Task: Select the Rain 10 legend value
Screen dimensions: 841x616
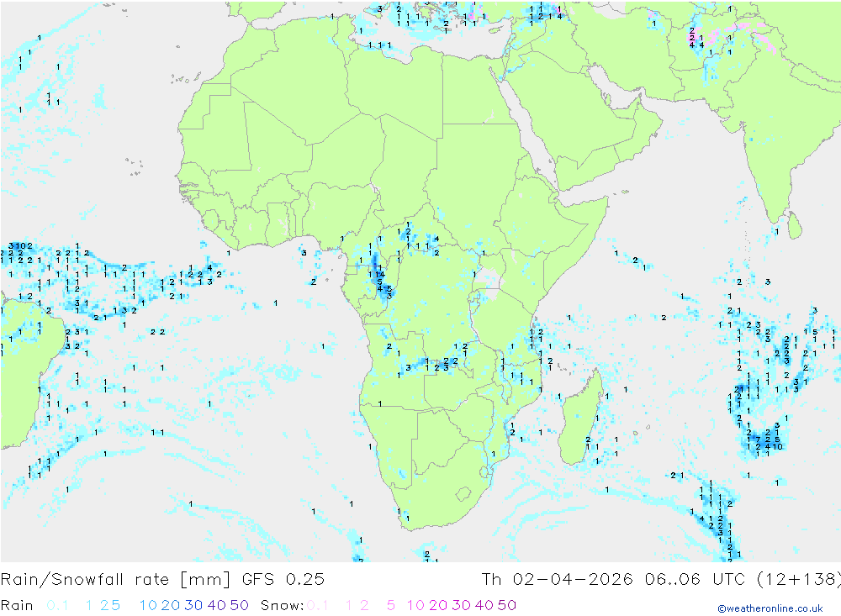Action: click(148, 605)
